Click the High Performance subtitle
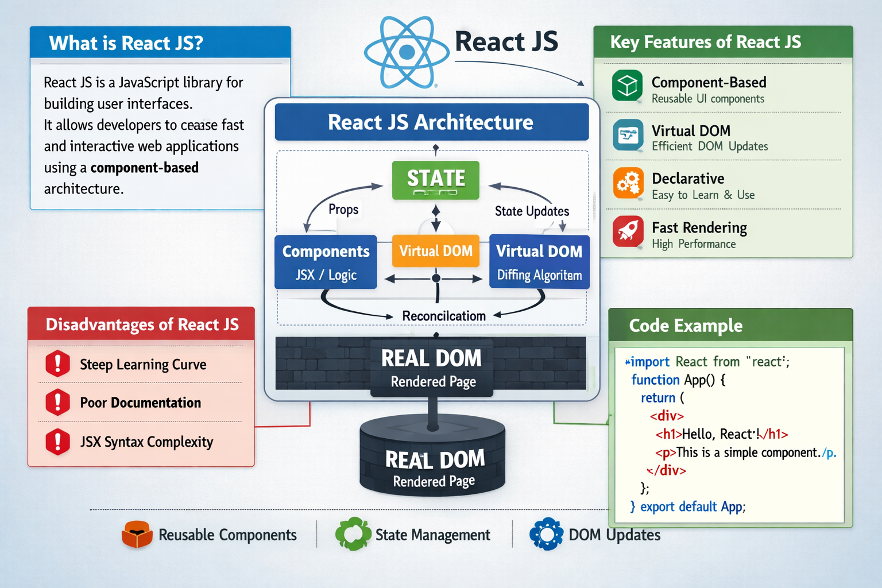Image resolution: width=882 pixels, height=588 pixels. click(693, 244)
